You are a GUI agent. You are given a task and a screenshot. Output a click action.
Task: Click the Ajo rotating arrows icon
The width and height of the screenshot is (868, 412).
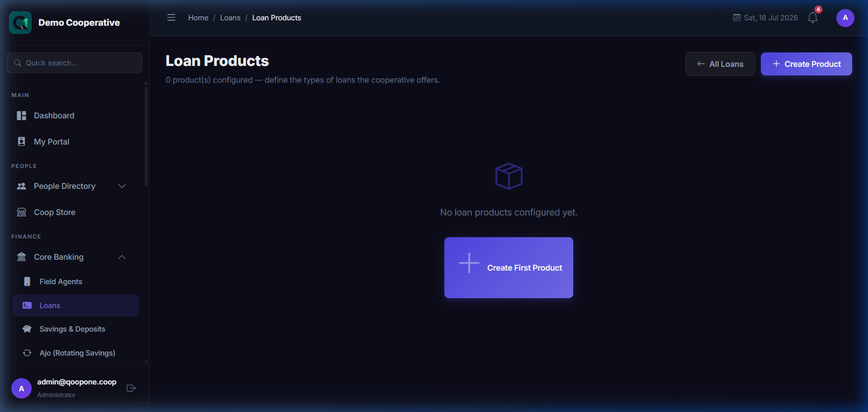pyautogui.click(x=27, y=353)
